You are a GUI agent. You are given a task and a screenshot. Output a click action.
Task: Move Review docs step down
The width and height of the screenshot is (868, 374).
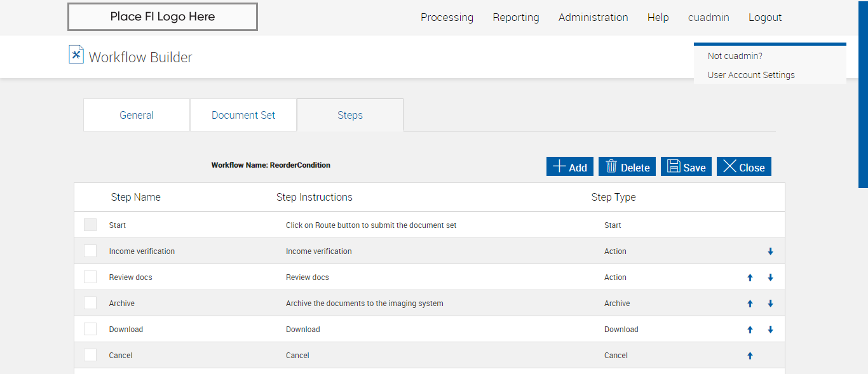click(x=770, y=277)
